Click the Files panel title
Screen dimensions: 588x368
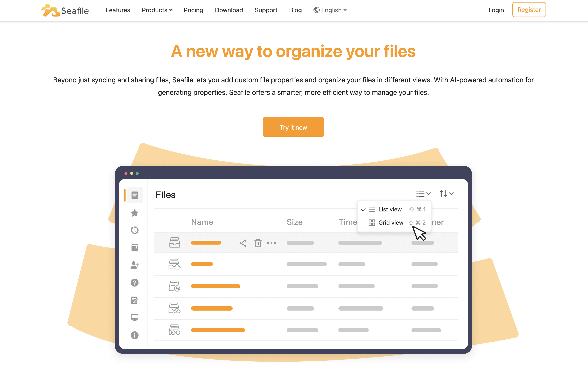165,195
